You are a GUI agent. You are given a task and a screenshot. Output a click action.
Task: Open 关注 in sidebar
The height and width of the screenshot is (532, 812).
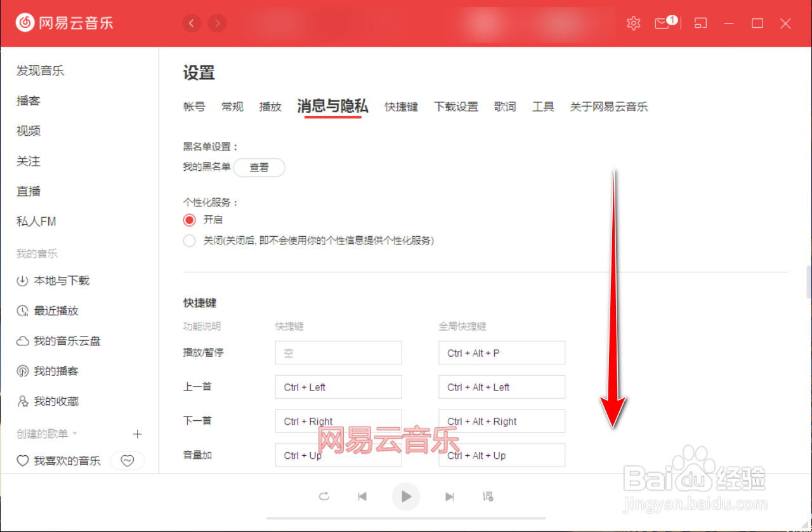tap(29, 161)
